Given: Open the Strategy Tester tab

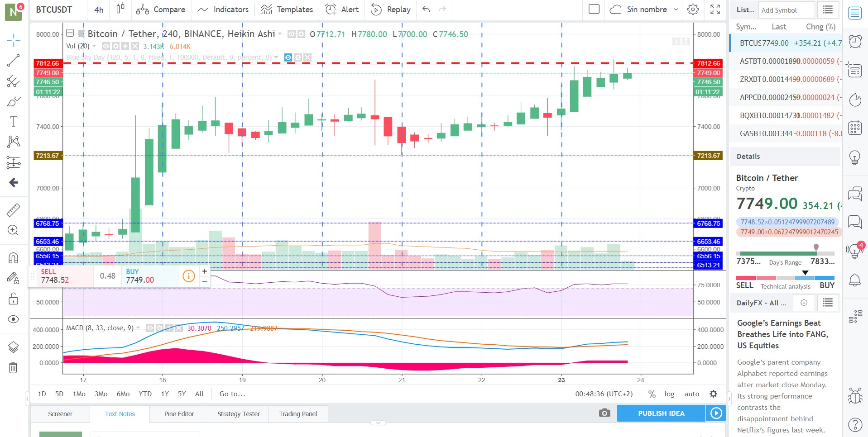Looking at the screenshot, I should pyautogui.click(x=239, y=414).
